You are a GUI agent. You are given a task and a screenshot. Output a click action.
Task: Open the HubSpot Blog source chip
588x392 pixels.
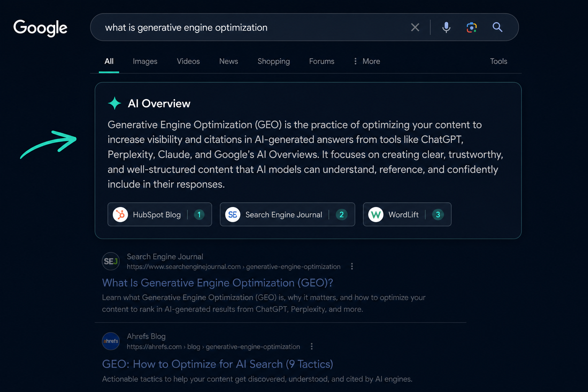(x=160, y=214)
